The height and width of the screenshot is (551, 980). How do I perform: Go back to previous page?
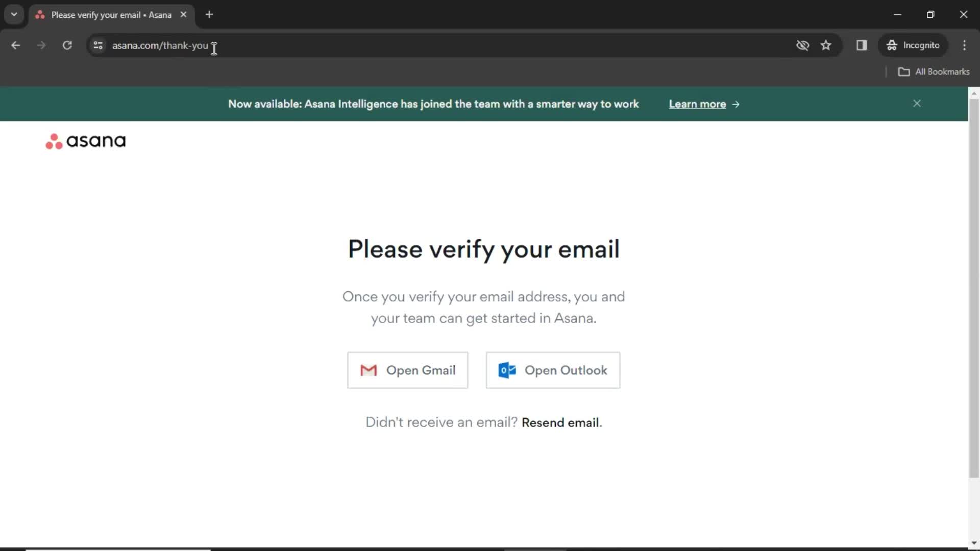click(x=15, y=45)
